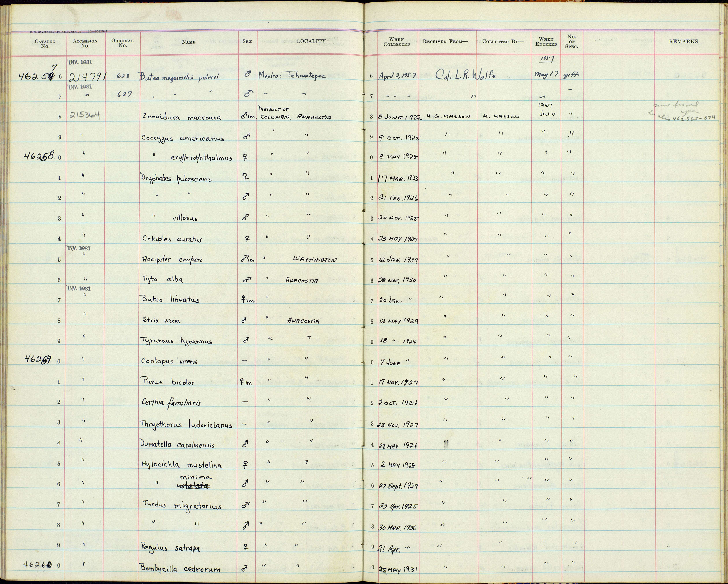Viewport: 728px width, 584px height.
Task: Click the name 'Contopus virens'
Action: point(169,361)
